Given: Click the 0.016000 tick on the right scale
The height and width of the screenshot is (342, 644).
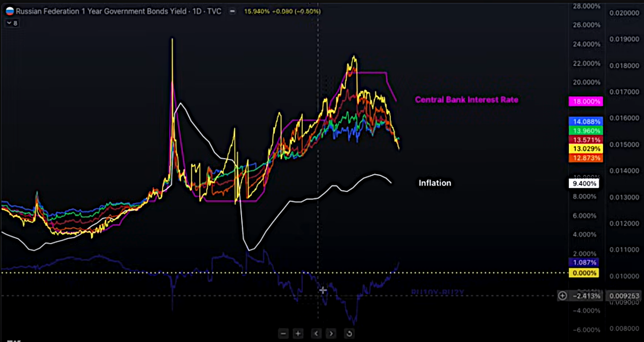Looking at the screenshot, I should click(624, 118).
